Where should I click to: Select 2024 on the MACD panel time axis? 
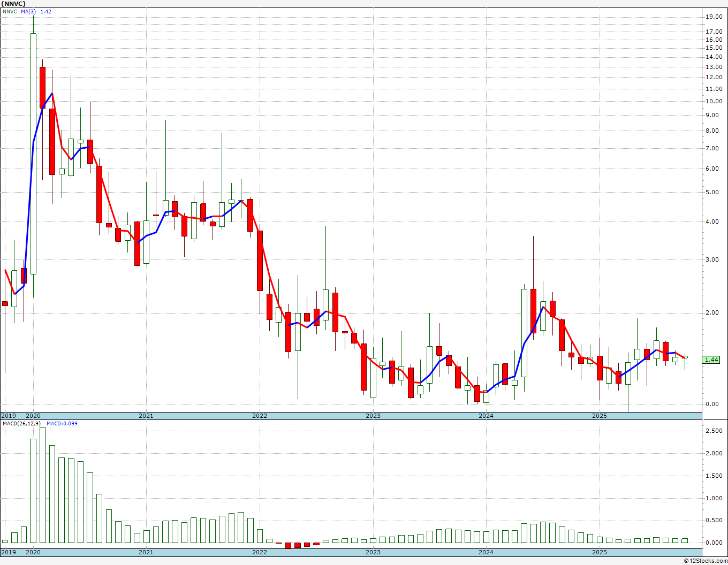486,552
